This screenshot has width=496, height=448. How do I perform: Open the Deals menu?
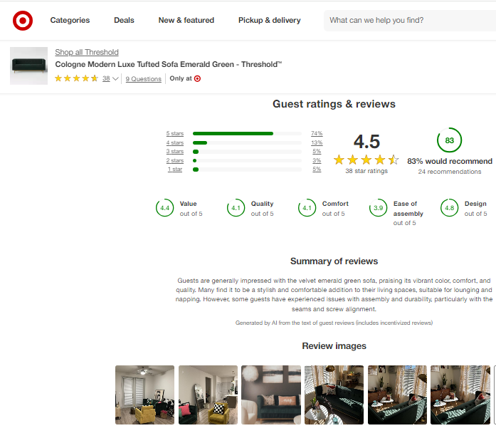point(124,20)
